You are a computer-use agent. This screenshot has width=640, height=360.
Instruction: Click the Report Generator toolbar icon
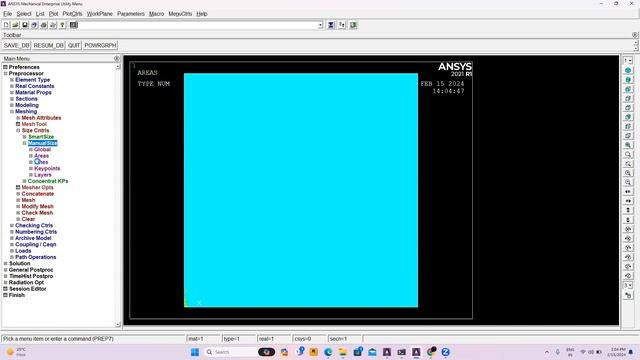[x=53, y=25]
